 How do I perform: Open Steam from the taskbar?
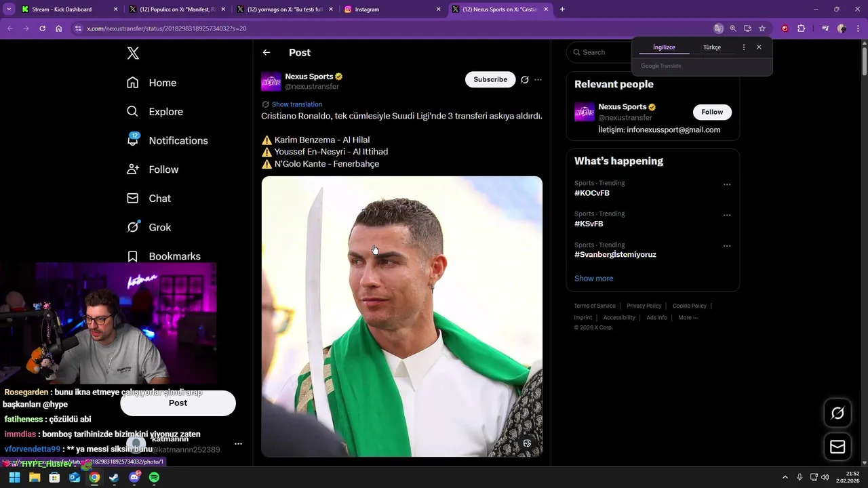(114, 477)
